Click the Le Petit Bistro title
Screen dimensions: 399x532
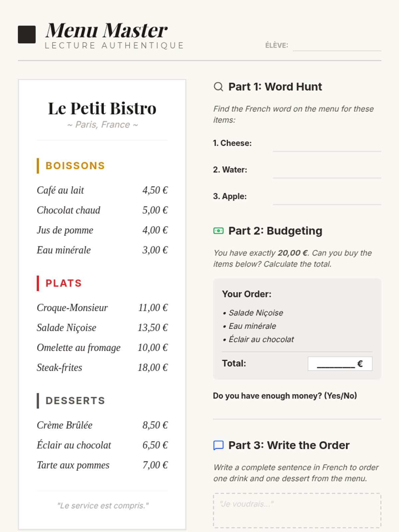[102, 108]
